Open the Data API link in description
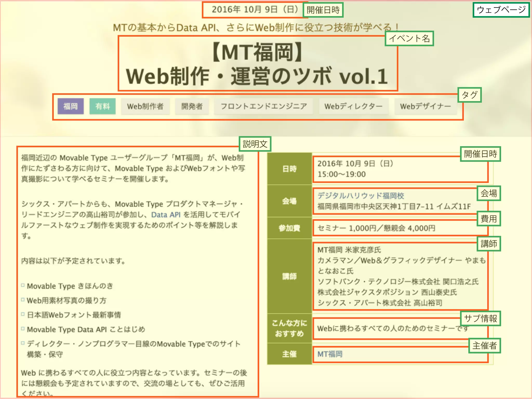This screenshot has height=399, width=532. [166, 215]
